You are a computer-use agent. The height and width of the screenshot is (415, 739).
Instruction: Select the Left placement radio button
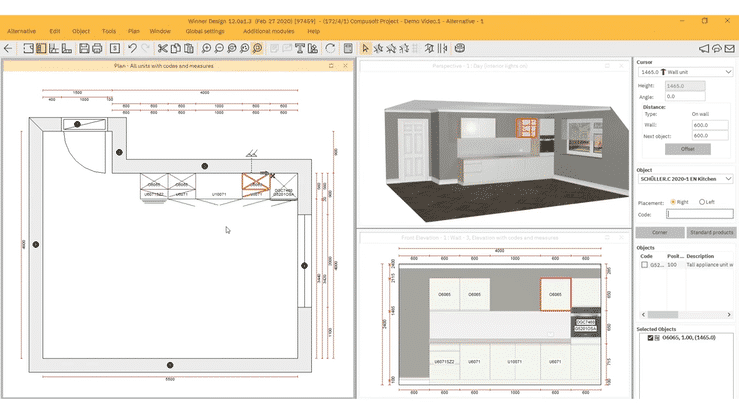tap(702, 202)
